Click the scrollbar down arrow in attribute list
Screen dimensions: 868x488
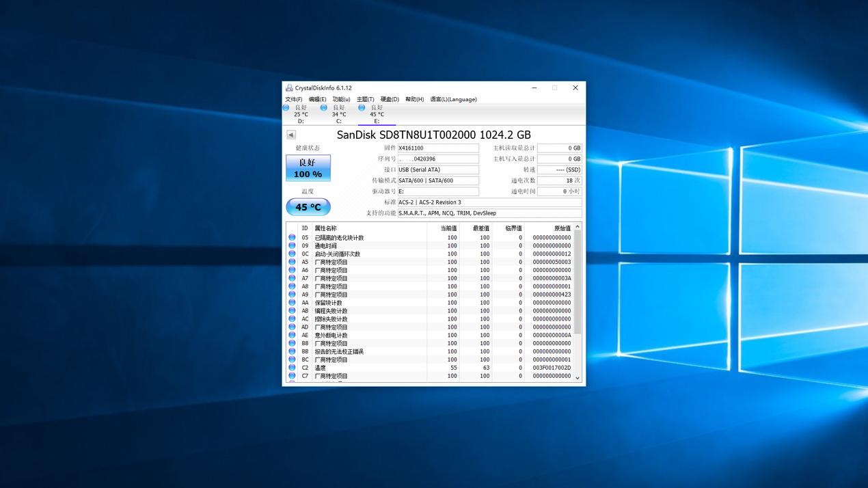[x=578, y=377]
